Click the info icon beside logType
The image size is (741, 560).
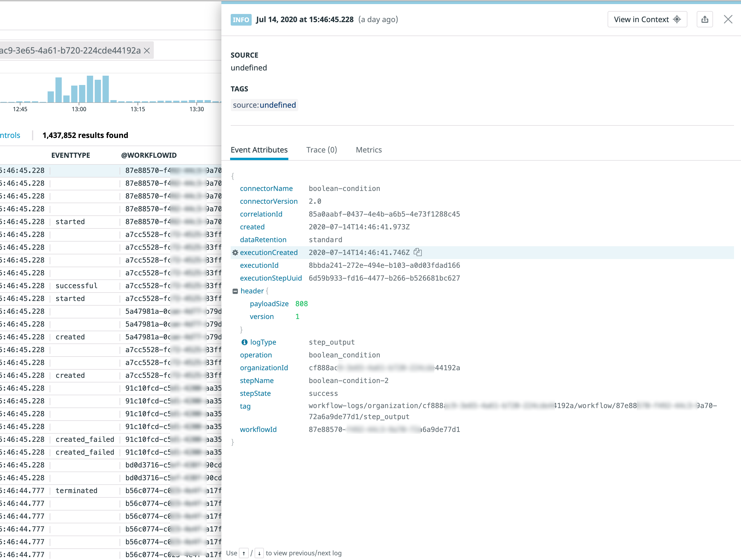(244, 342)
